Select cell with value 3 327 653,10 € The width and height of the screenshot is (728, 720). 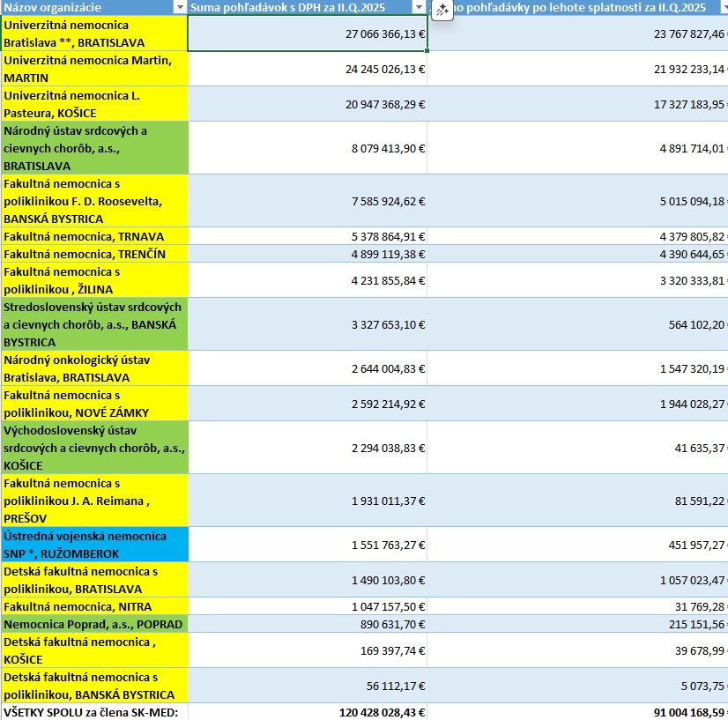(x=308, y=324)
